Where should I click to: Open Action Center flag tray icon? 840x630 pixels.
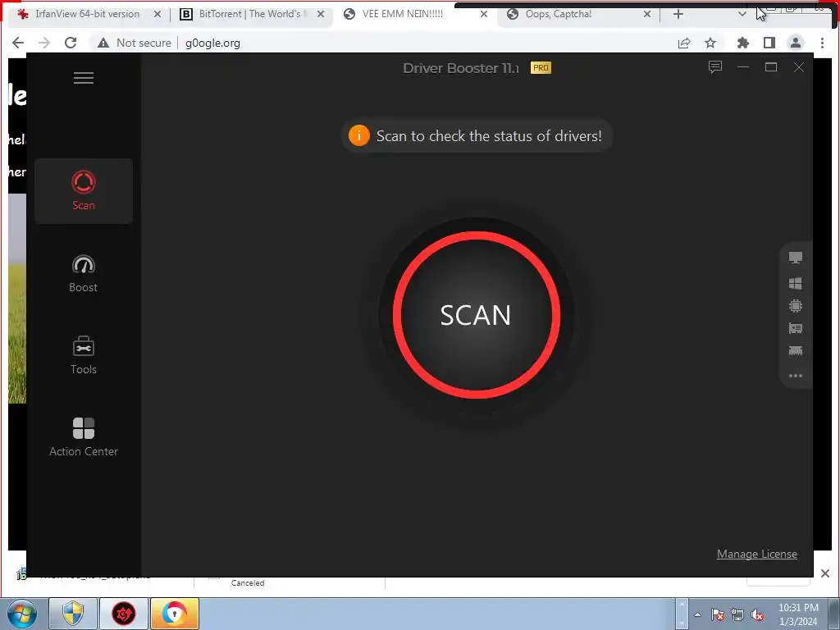718,614
